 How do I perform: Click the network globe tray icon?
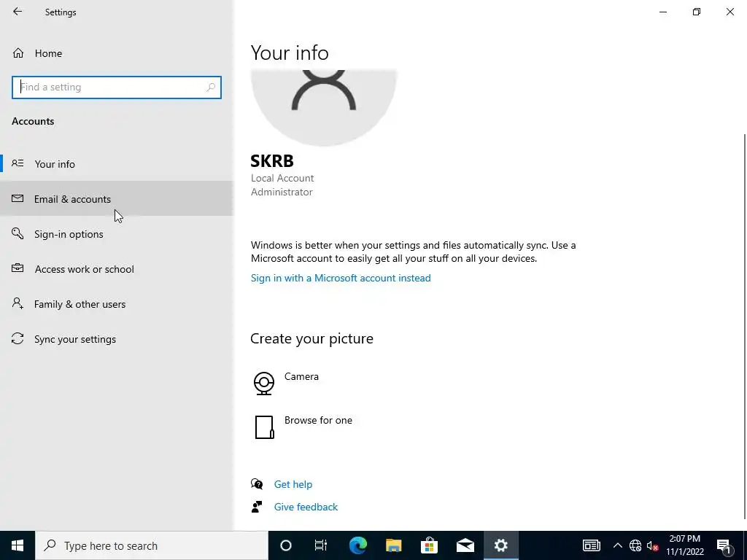pos(635,545)
